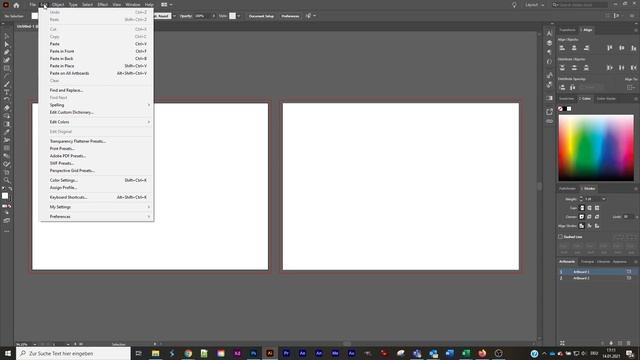Pick a color from the spectrum ramp
The height and width of the screenshot is (360, 640).
click(596, 148)
